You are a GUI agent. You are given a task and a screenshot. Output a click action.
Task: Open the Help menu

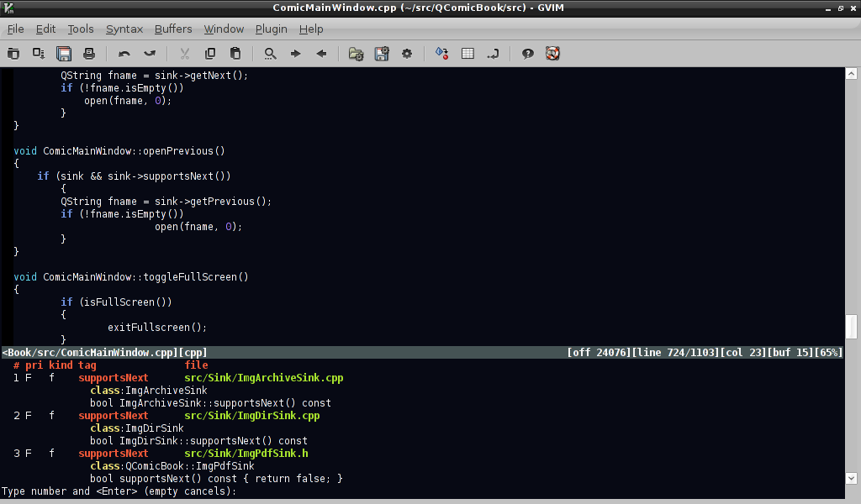(311, 29)
